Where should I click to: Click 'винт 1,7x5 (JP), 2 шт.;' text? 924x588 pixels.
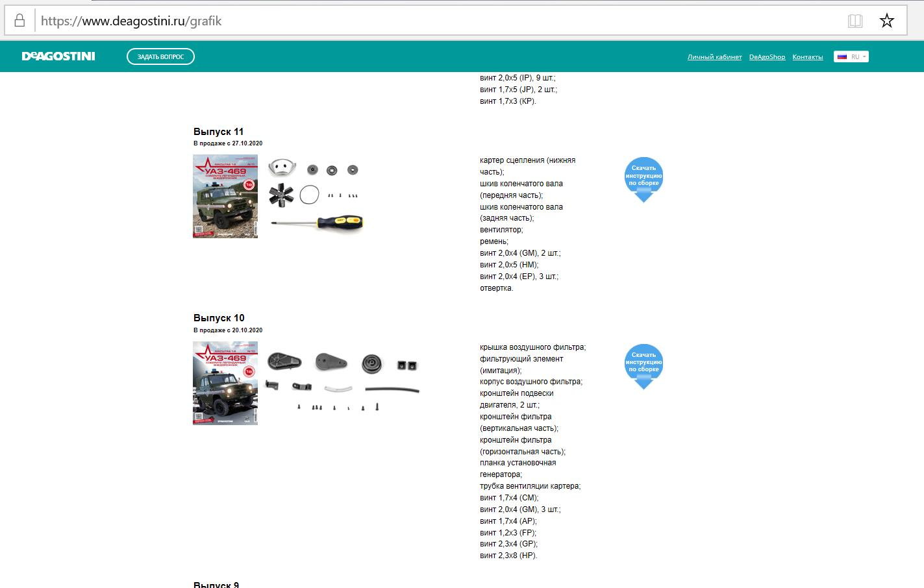coord(518,90)
